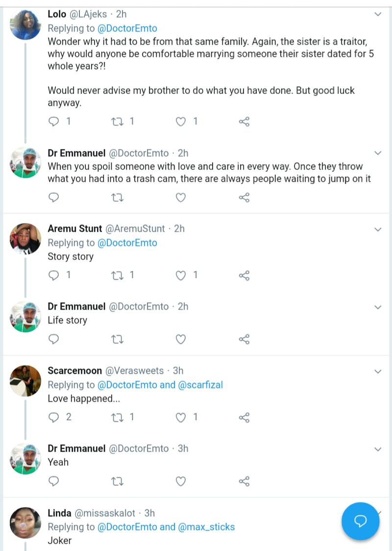Open the Aremu Stunt display name

tap(75, 228)
